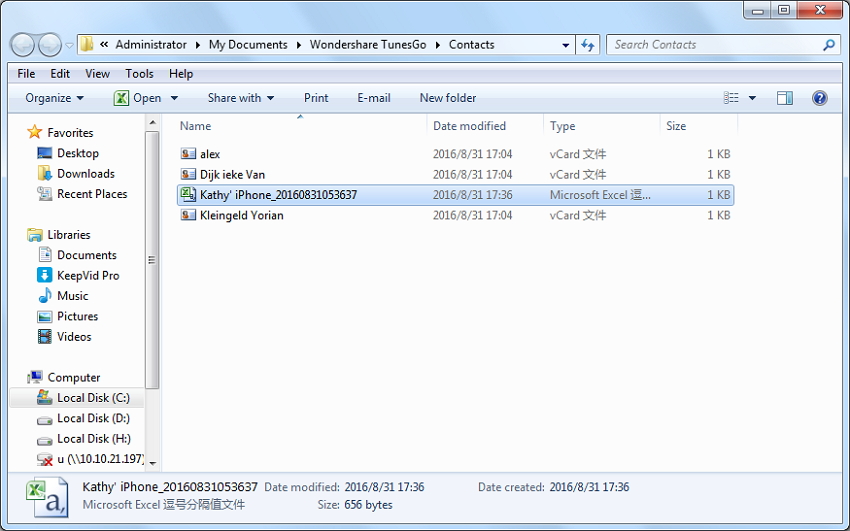Click the change view icon
Screen dimensions: 850x531
731,98
